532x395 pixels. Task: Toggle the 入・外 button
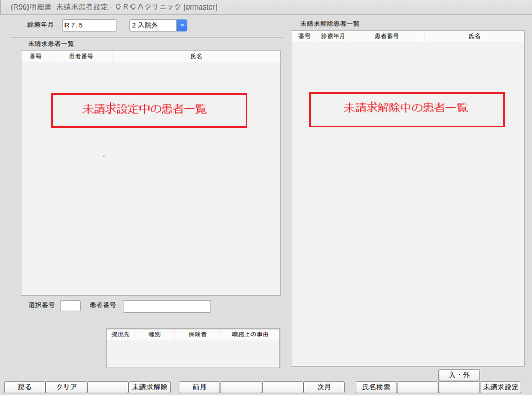(459, 375)
